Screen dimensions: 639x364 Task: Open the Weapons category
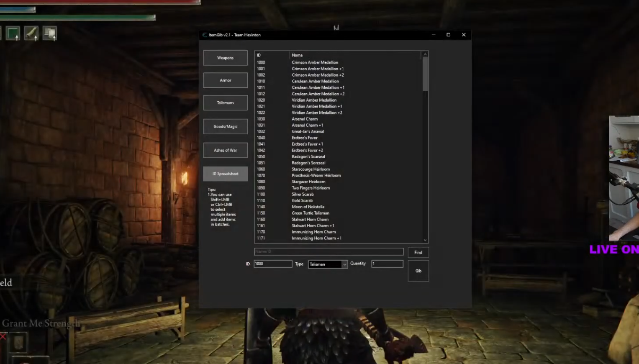tap(226, 58)
